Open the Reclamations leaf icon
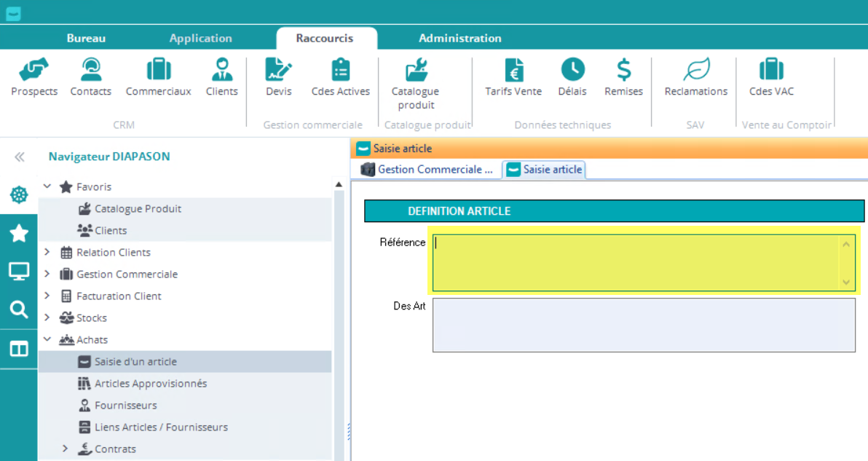868x461 pixels. coord(695,71)
